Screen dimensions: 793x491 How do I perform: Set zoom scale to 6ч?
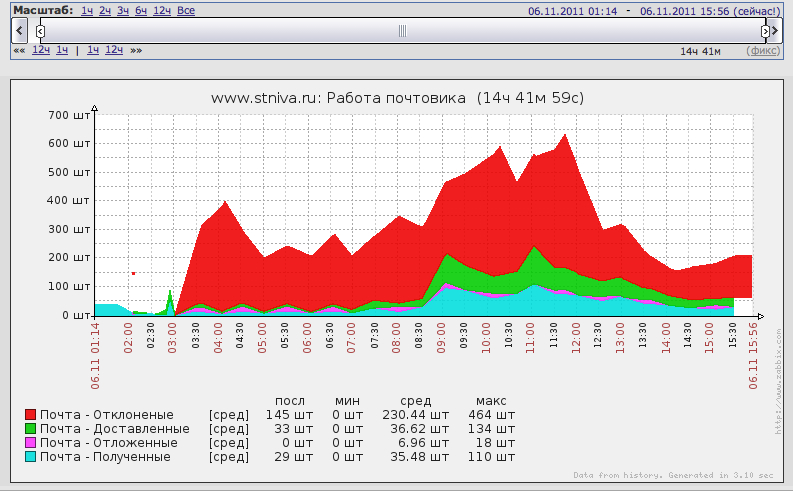141,11
